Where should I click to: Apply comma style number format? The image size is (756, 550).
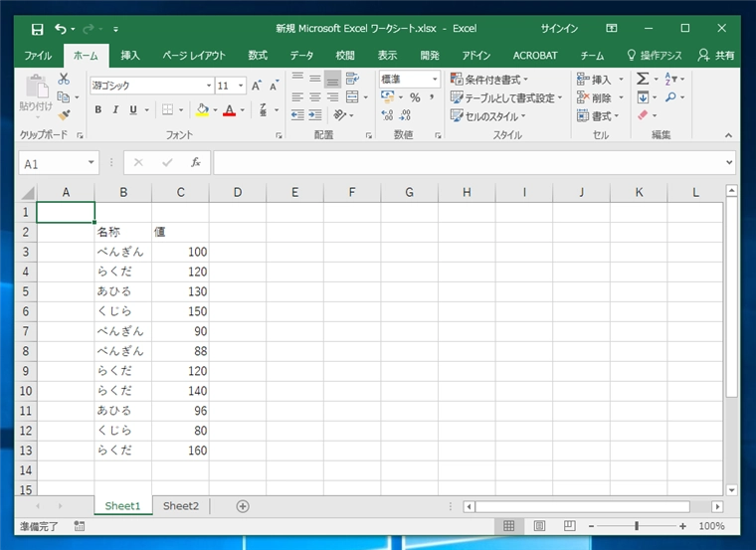point(432,97)
